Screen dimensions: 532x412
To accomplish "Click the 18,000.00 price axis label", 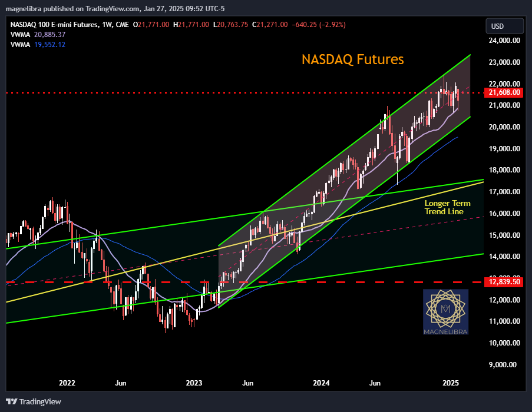I will coord(504,170).
